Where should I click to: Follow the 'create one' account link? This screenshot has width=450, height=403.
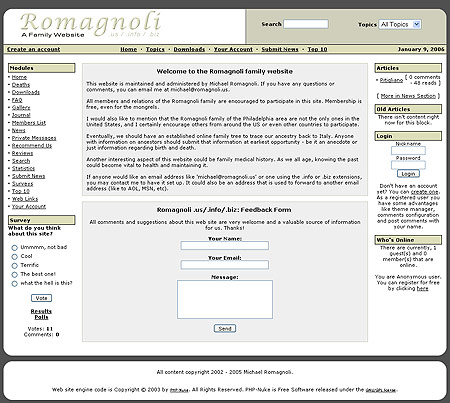[424, 192]
